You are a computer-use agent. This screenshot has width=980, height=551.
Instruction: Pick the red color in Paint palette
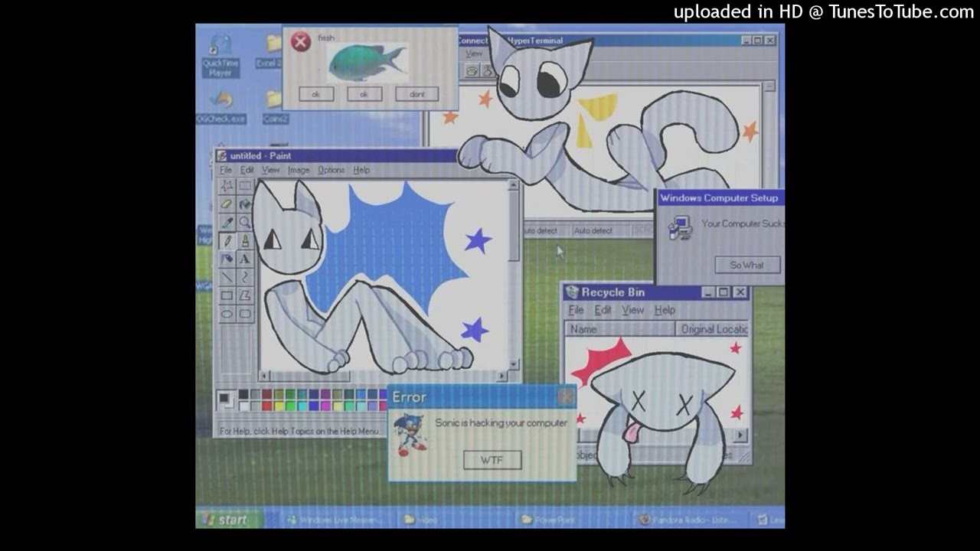pos(266,406)
